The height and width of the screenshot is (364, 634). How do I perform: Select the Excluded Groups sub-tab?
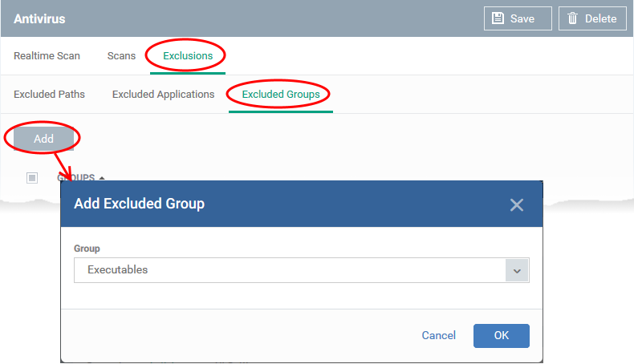tap(281, 94)
